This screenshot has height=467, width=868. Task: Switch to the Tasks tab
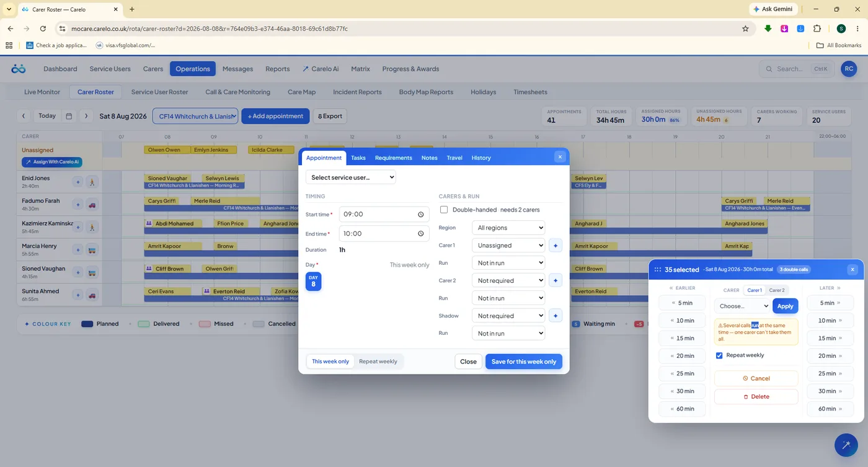(358, 158)
